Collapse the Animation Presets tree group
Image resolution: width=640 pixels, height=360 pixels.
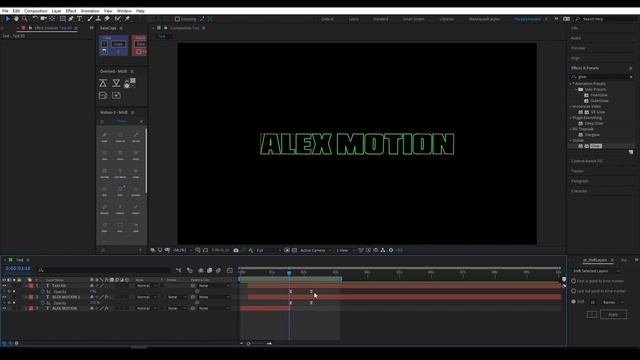[x=571, y=84]
